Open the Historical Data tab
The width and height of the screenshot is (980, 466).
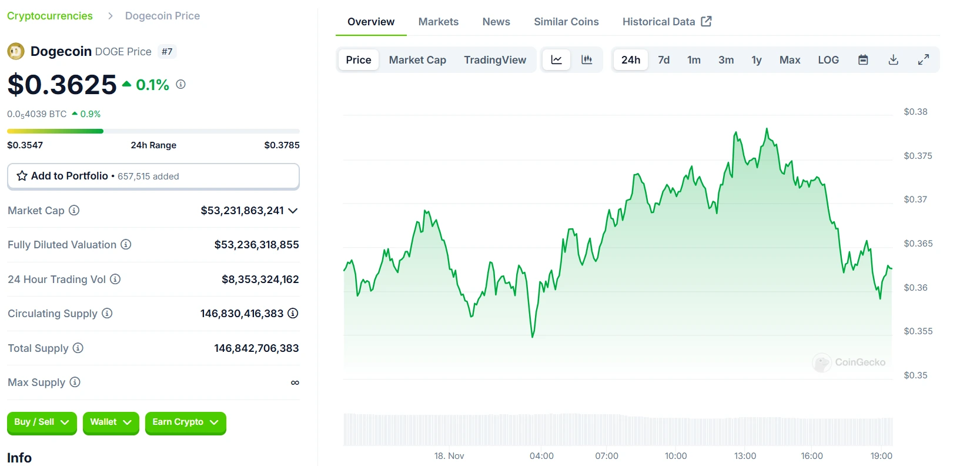click(x=667, y=22)
